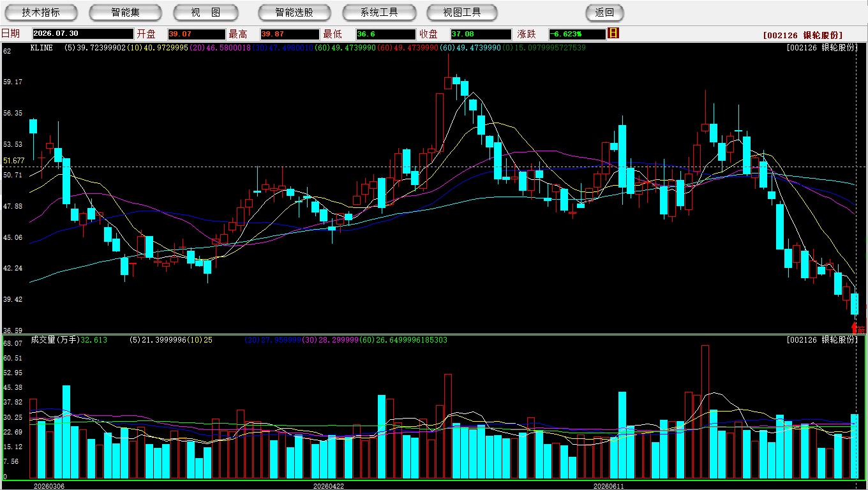
Task: Open the 系统工具 button
Action: point(379,12)
